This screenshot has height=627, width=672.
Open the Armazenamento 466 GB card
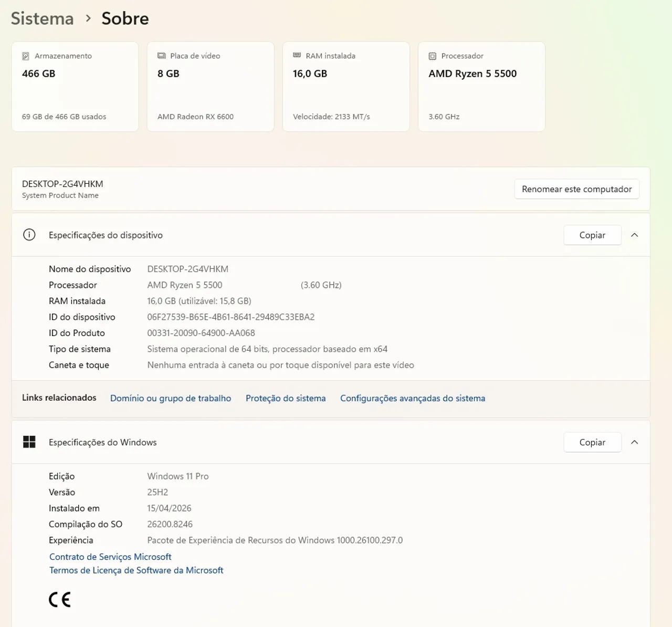pos(75,87)
